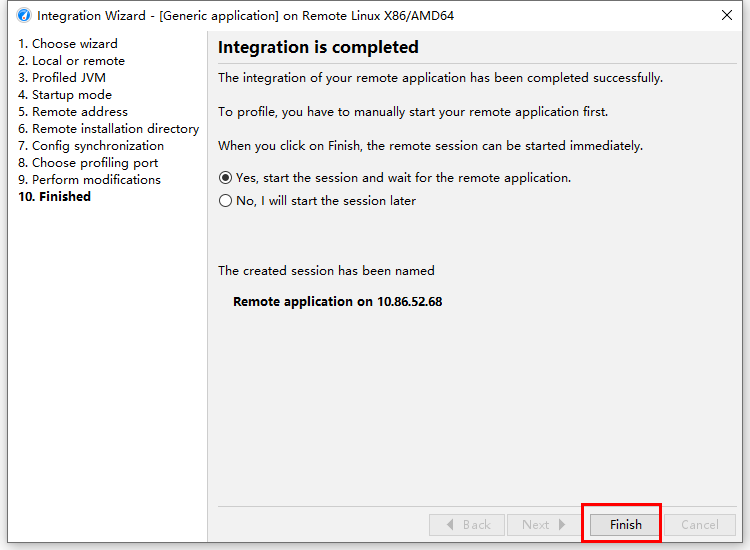The height and width of the screenshot is (550, 750).
Task: Select step 5 Remote address
Action: [x=73, y=111]
